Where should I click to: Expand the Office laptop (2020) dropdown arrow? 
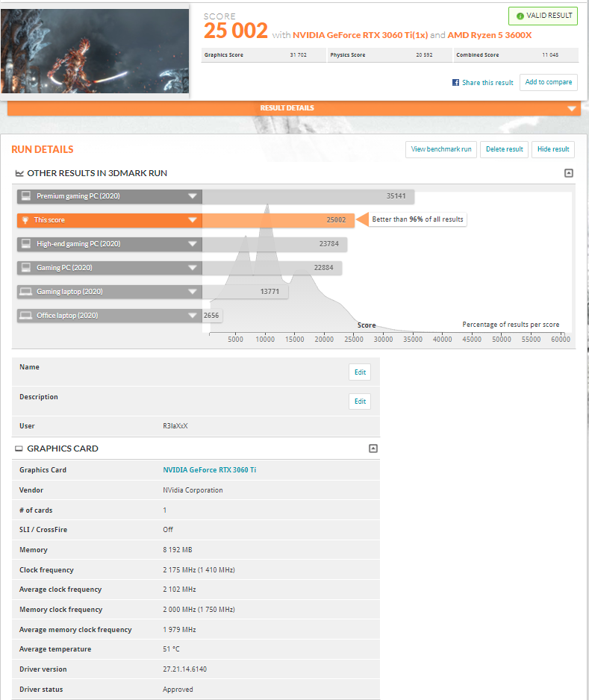click(193, 315)
